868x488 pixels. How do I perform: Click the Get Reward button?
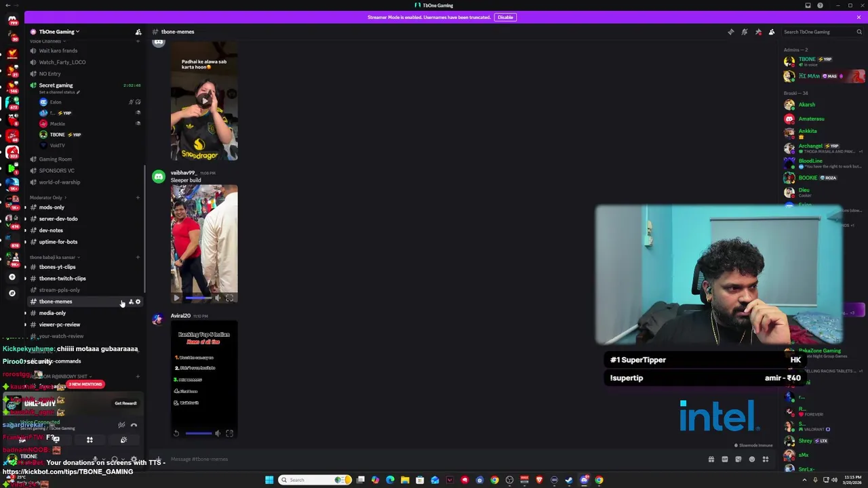coord(125,403)
